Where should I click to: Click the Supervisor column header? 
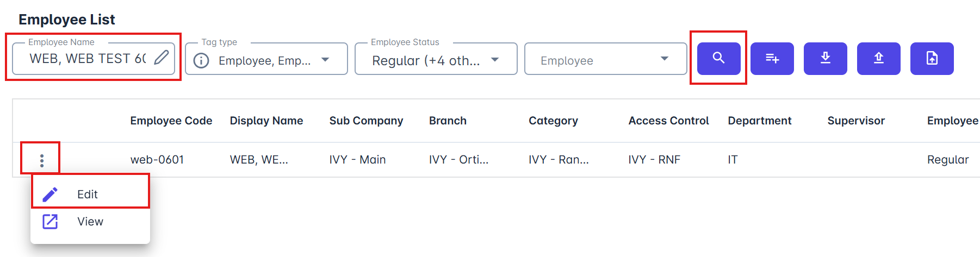point(855,121)
